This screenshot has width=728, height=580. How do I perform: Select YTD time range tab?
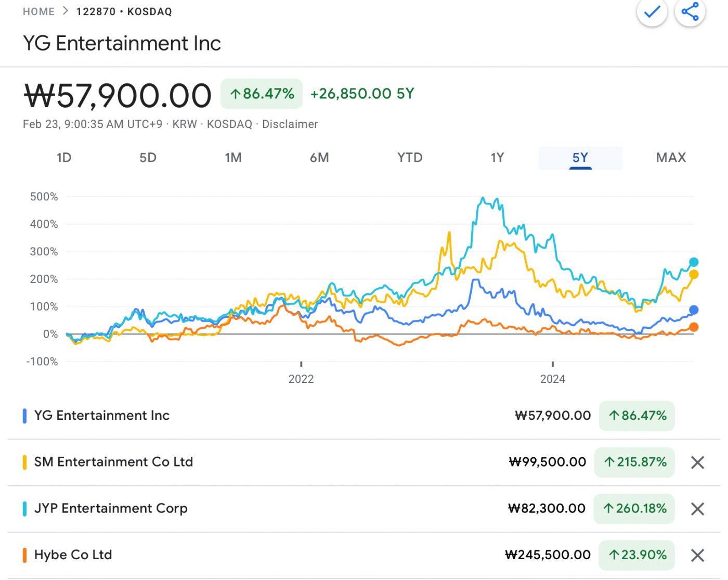[x=410, y=158]
